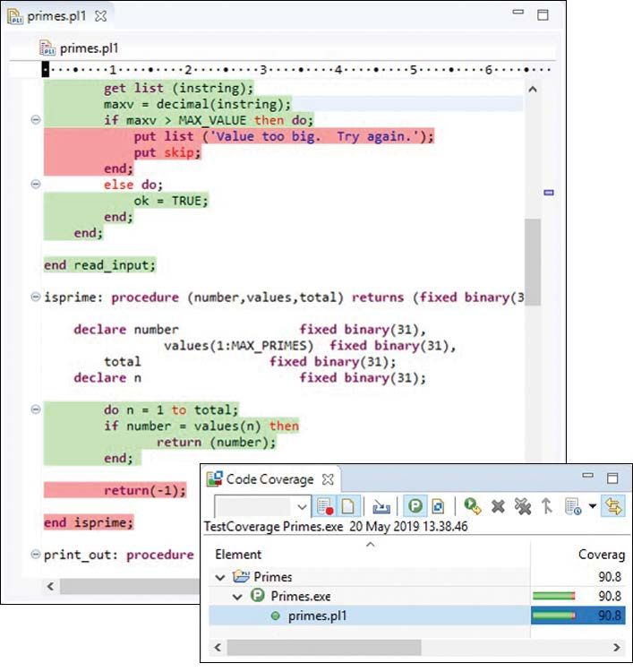
Task: Click the 'Value too big' put list line
Action: coord(284,136)
